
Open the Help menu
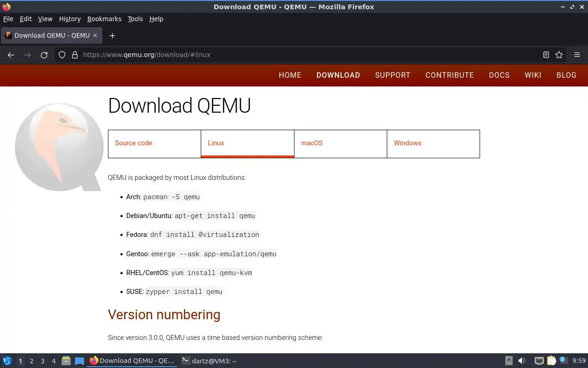click(156, 19)
